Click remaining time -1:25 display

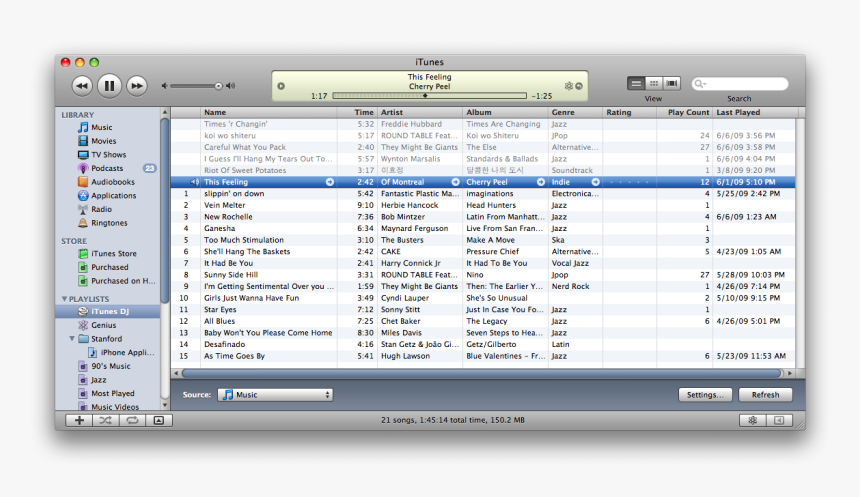[x=542, y=96]
